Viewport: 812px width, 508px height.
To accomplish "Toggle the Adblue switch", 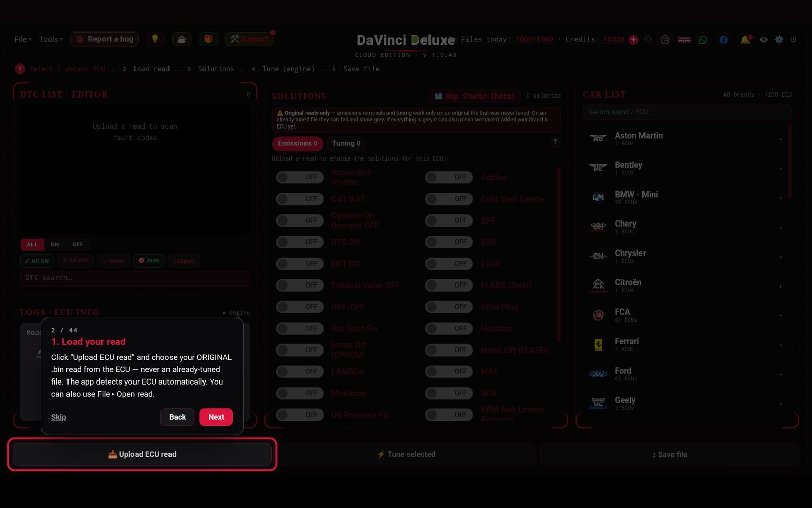I will coord(449,177).
